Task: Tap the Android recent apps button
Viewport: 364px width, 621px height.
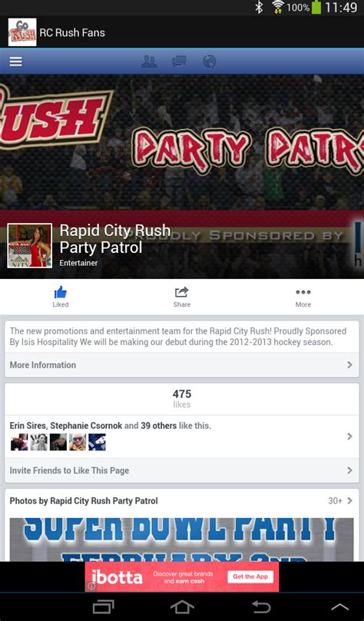Action: [103, 606]
